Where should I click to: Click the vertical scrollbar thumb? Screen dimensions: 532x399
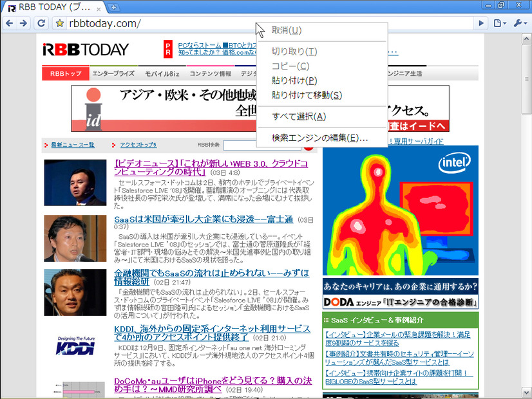tap(527, 79)
